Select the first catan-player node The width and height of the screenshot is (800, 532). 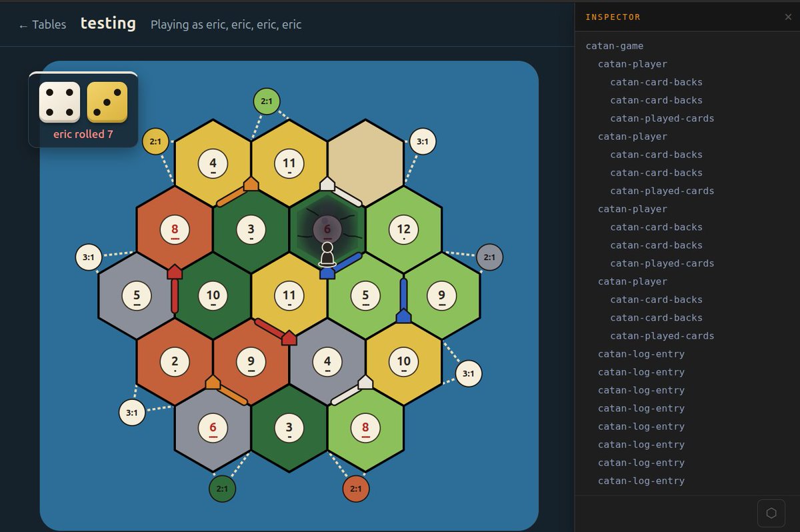point(633,64)
